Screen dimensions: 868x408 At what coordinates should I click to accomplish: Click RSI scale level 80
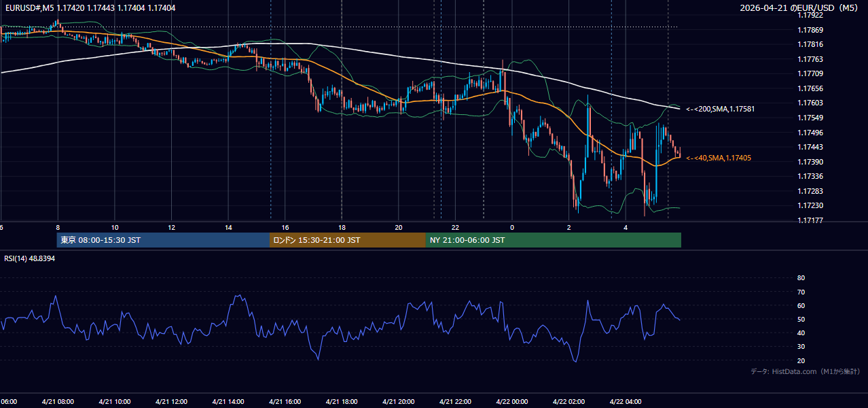click(801, 278)
